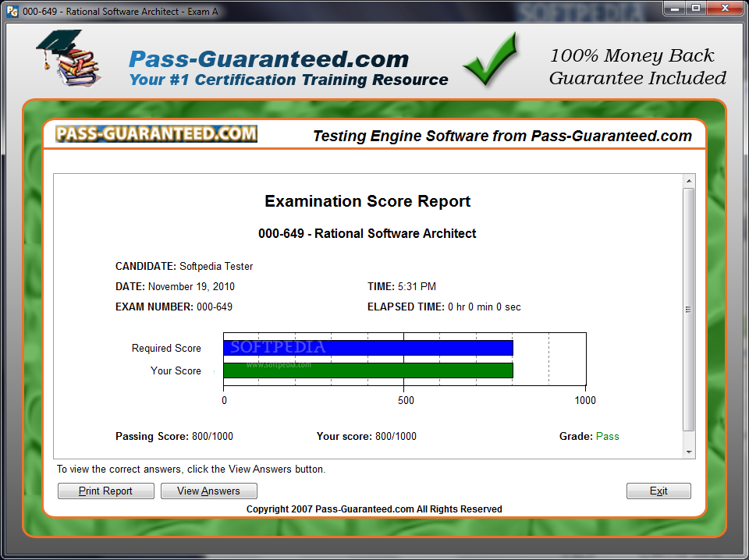Click the 'Required Score' chart label
Image resolution: width=749 pixels, height=560 pixels.
166,348
